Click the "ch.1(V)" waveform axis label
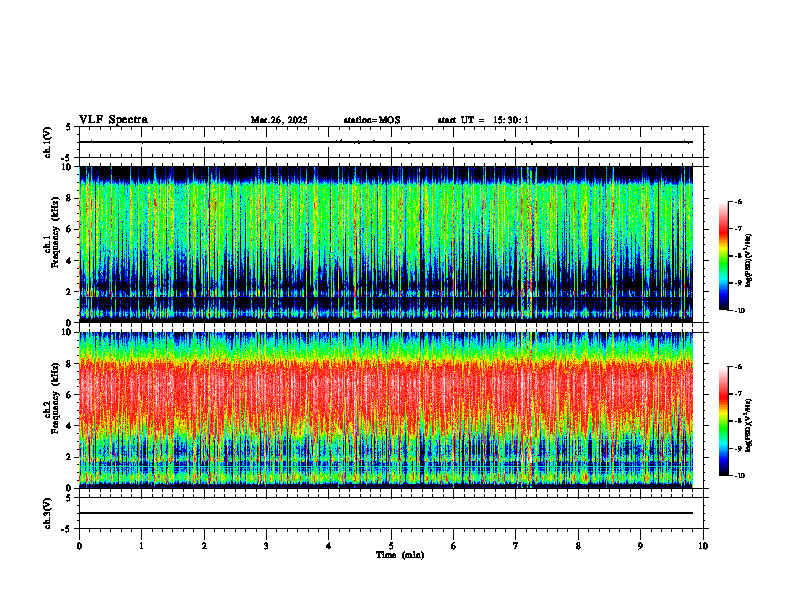Screen dimensions: 792x612 click(x=48, y=142)
